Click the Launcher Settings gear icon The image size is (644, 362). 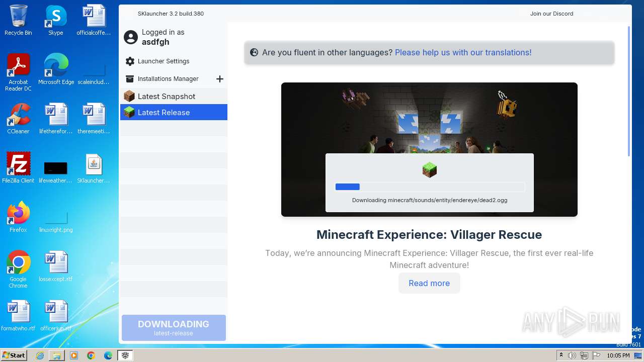click(x=130, y=61)
